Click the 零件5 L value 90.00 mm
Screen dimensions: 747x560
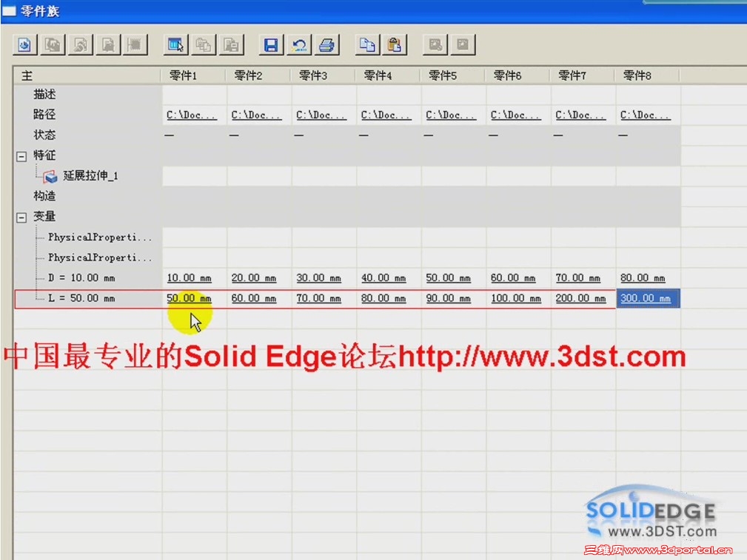pos(449,299)
